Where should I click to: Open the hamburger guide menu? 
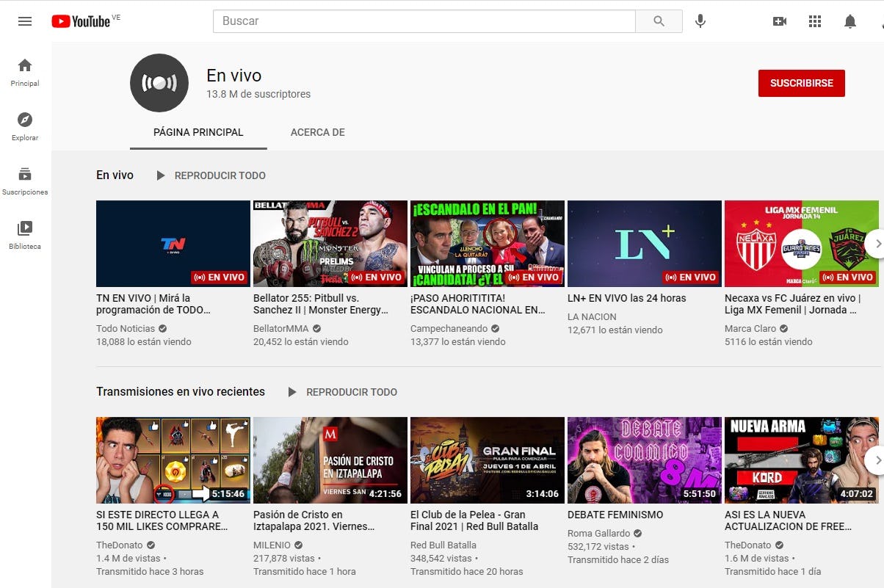[x=25, y=21]
